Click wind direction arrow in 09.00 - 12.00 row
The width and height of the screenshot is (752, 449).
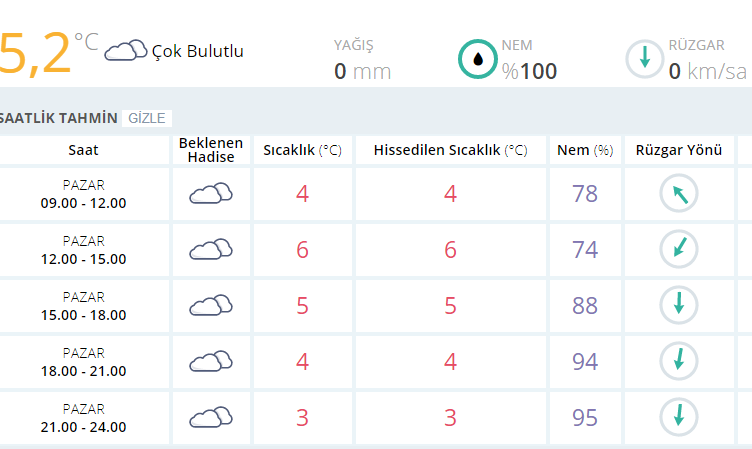[x=679, y=194]
